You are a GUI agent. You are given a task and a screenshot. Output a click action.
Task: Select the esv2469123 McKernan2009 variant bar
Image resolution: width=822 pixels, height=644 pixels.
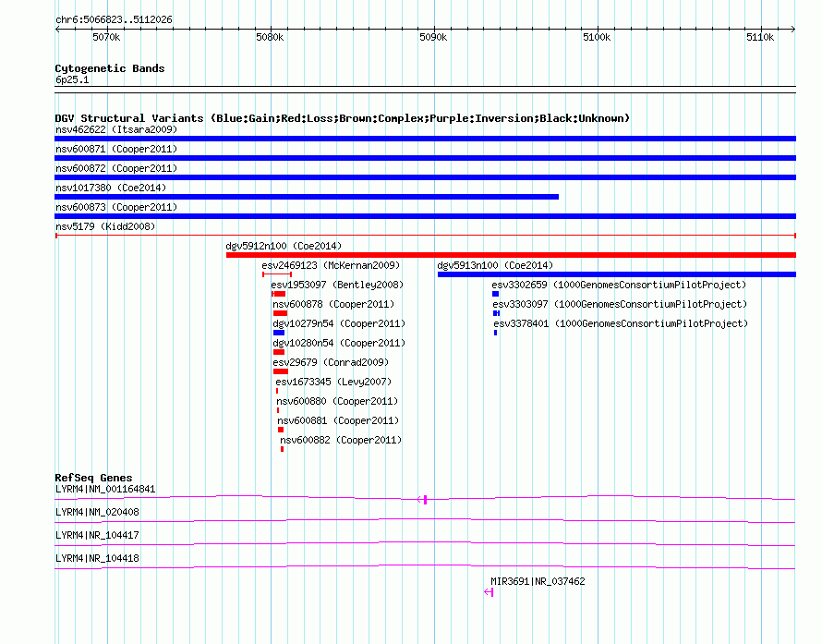pos(277,274)
